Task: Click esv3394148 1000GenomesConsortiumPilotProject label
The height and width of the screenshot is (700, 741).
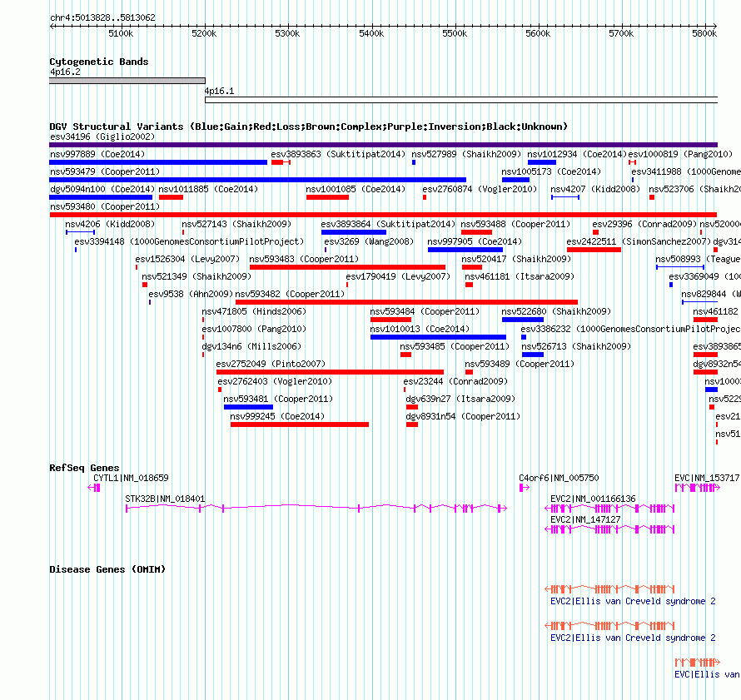Action: (189, 241)
